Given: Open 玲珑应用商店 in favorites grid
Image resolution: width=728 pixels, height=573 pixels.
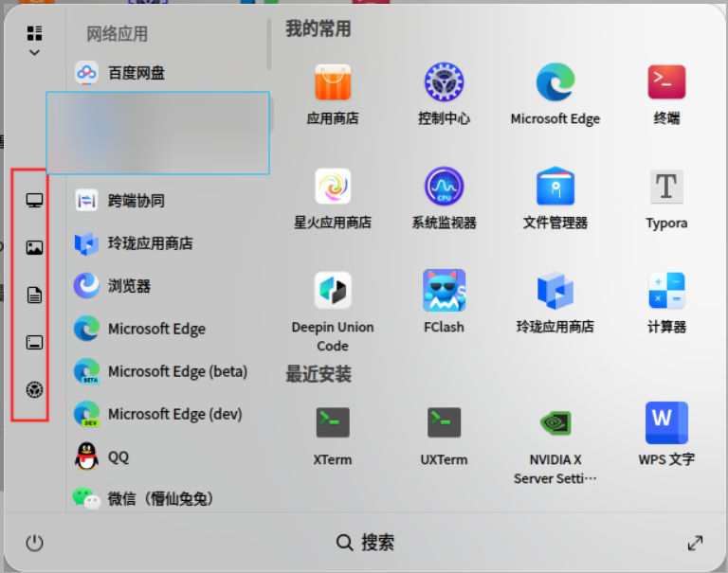Looking at the screenshot, I should pos(555,302).
